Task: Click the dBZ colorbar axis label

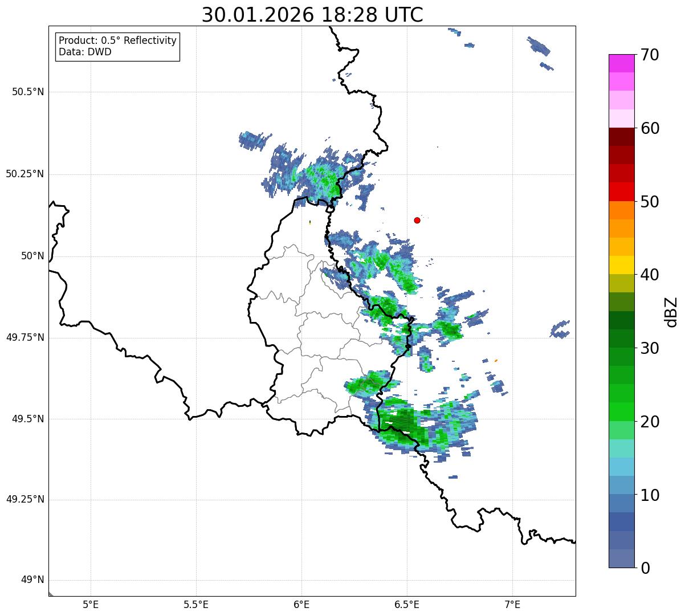Action: [x=671, y=311]
